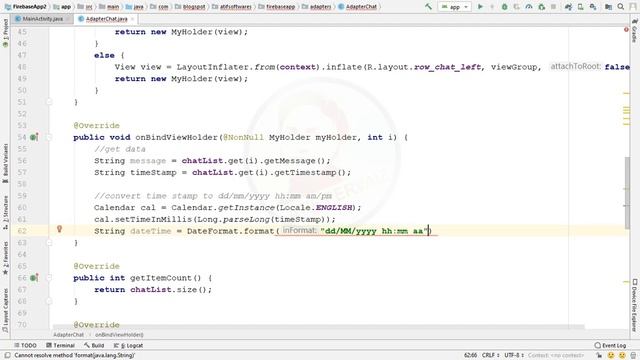The height and width of the screenshot is (360, 640).
Task: Place cursor in the date format string
Action: (374, 231)
